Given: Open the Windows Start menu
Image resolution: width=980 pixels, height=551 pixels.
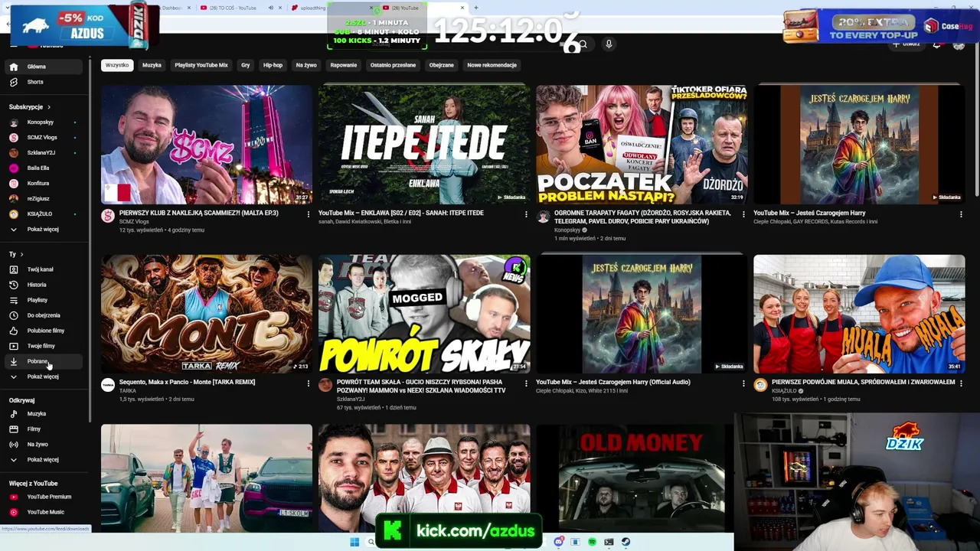Looking at the screenshot, I should [x=354, y=543].
